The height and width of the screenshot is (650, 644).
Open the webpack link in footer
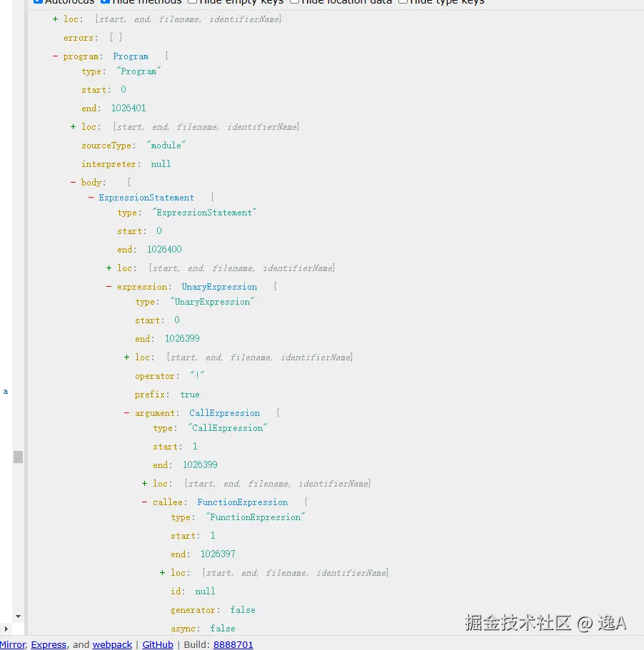coord(112,644)
